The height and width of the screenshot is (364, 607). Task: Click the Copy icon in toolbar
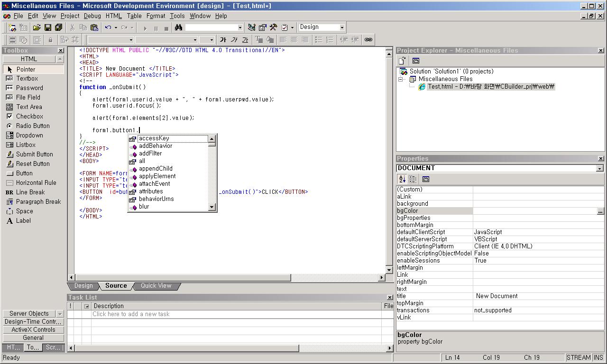[x=83, y=27]
